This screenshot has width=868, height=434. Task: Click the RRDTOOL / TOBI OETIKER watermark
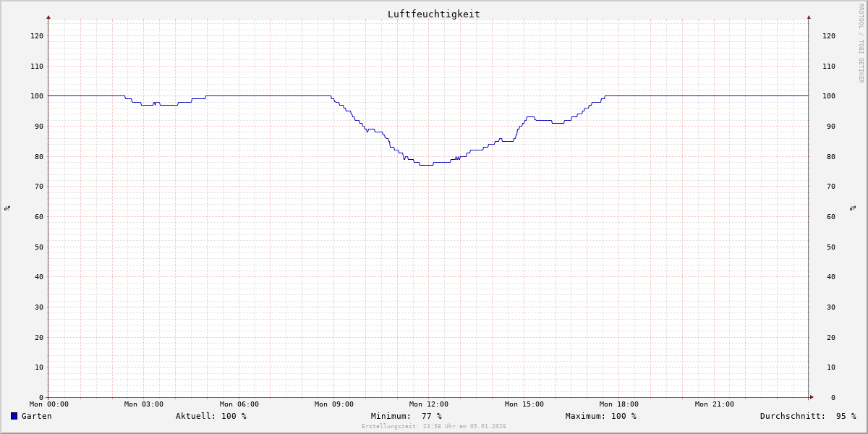(861, 43)
